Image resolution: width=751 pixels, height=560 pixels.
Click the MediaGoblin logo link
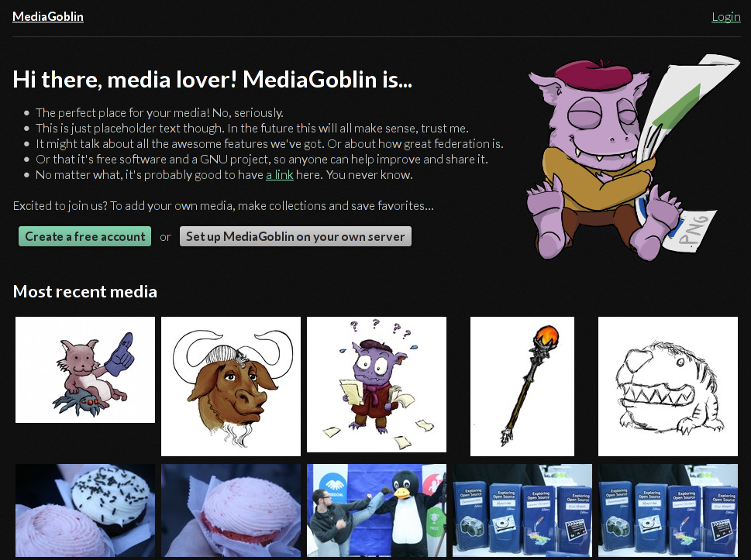point(48,17)
